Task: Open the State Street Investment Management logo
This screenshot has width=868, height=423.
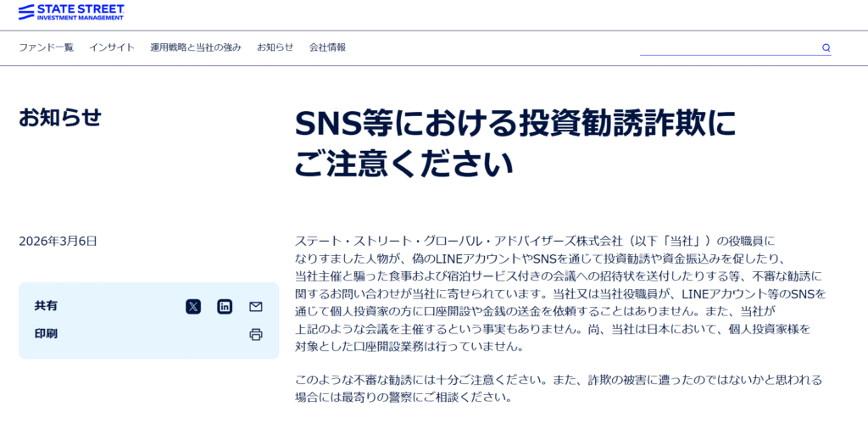Action: (71, 12)
